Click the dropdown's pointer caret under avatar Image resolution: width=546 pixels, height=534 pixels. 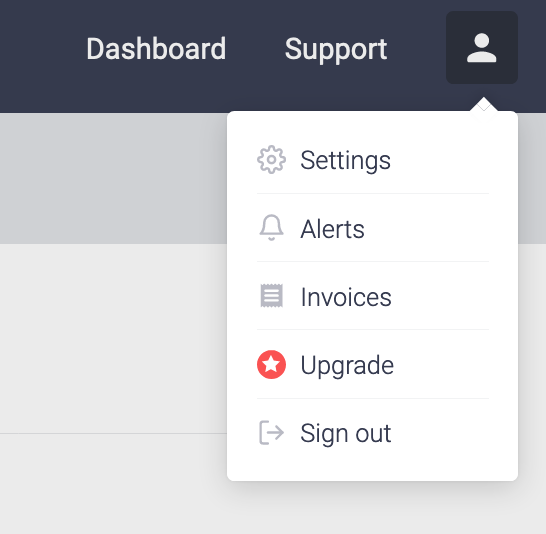484,104
